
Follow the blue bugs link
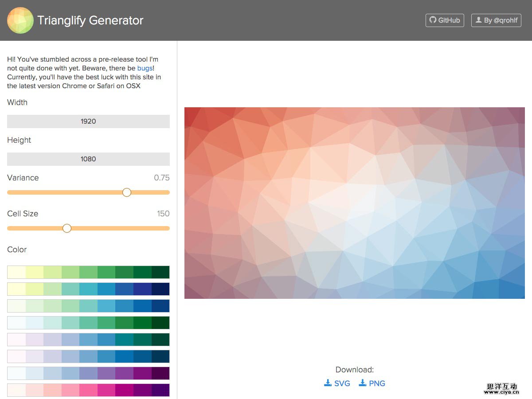[145, 68]
